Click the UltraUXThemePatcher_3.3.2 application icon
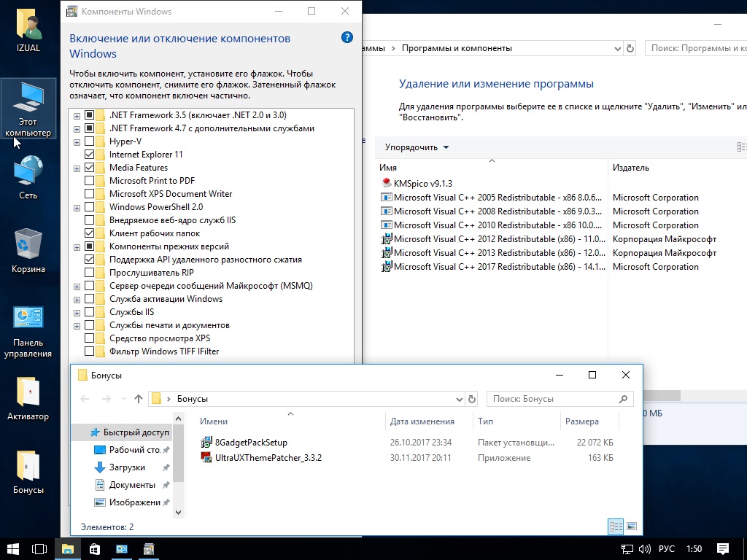Screen dimensions: 747x560 click(206, 458)
